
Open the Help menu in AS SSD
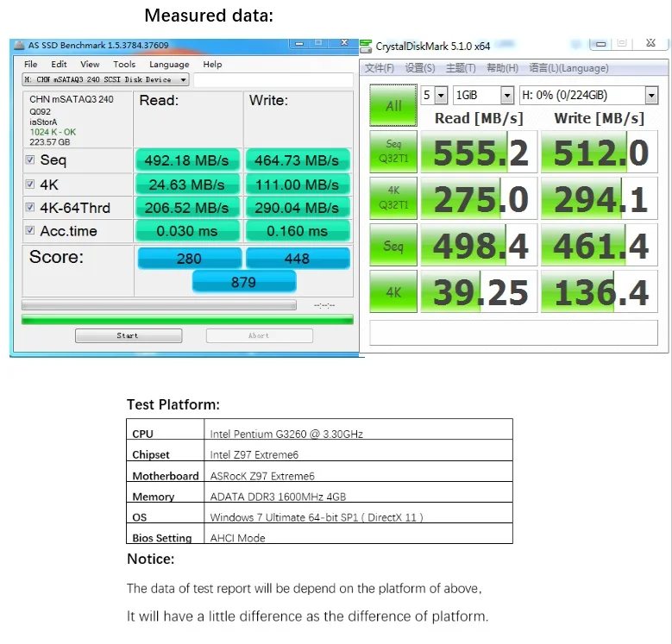212,65
